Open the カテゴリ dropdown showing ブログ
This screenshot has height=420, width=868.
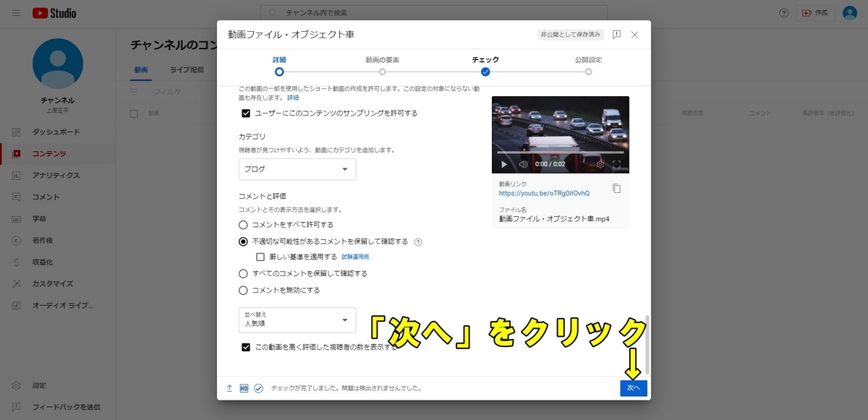pos(297,169)
